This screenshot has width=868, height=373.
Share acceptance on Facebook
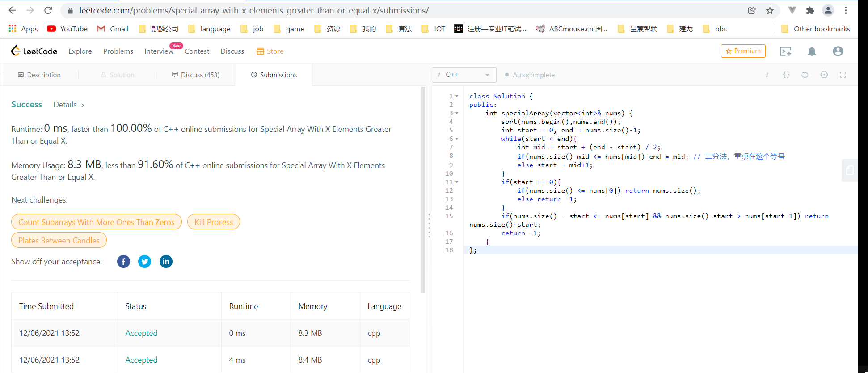[x=123, y=261]
